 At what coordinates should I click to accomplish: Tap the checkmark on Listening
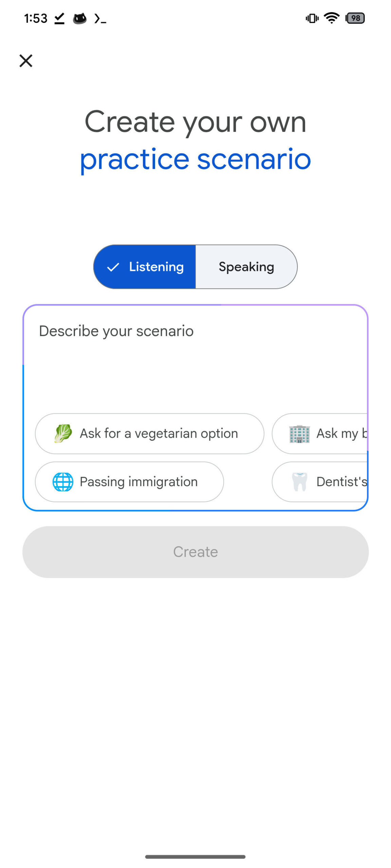point(113,267)
